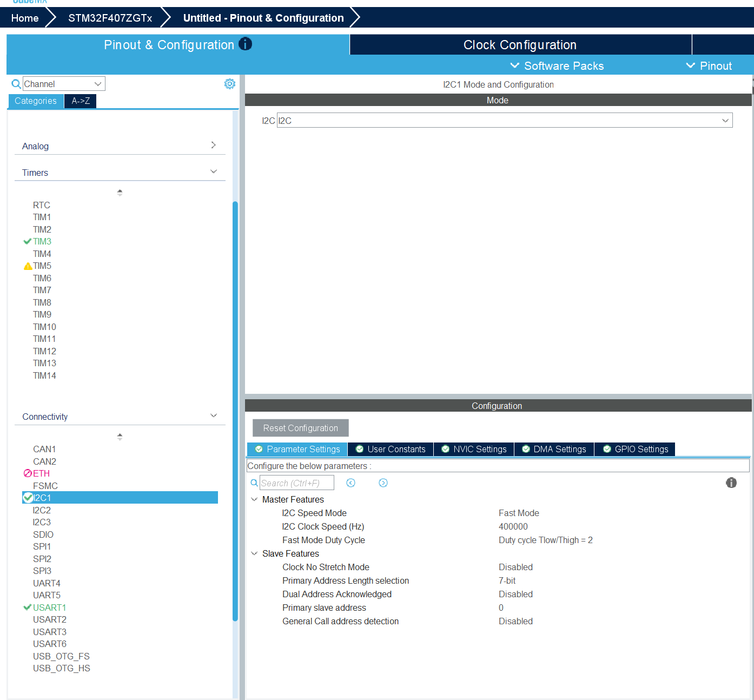Click the Fast Mode Duty Cycle value
754x700 pixels.
(546, 540)
